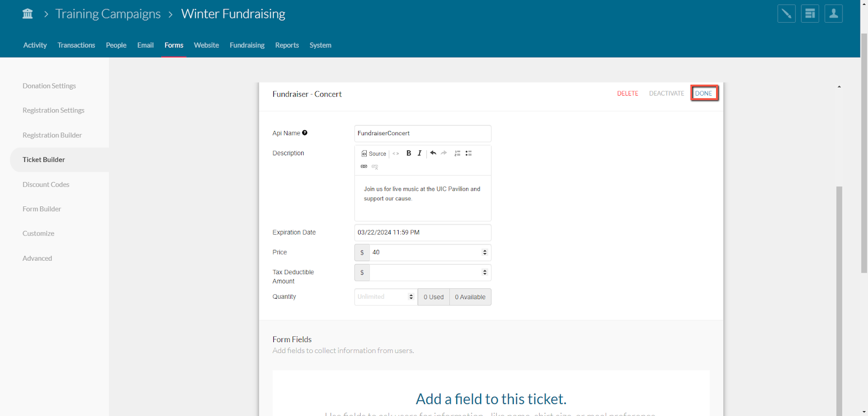Go to Training Campaigns breadcrumb
This screenshot has width=868, height=416.
tap(108, 14)
